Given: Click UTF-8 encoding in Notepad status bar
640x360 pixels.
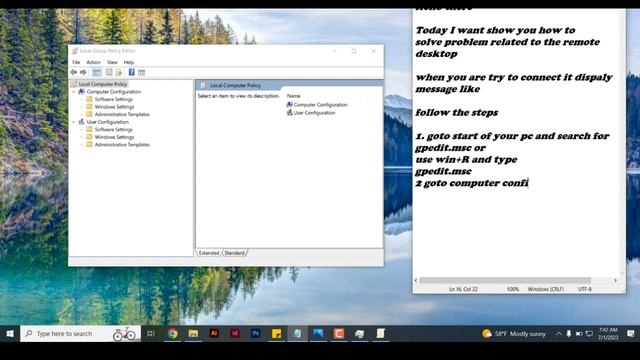Looking at the screenshot, I should [x=584, y=289].
